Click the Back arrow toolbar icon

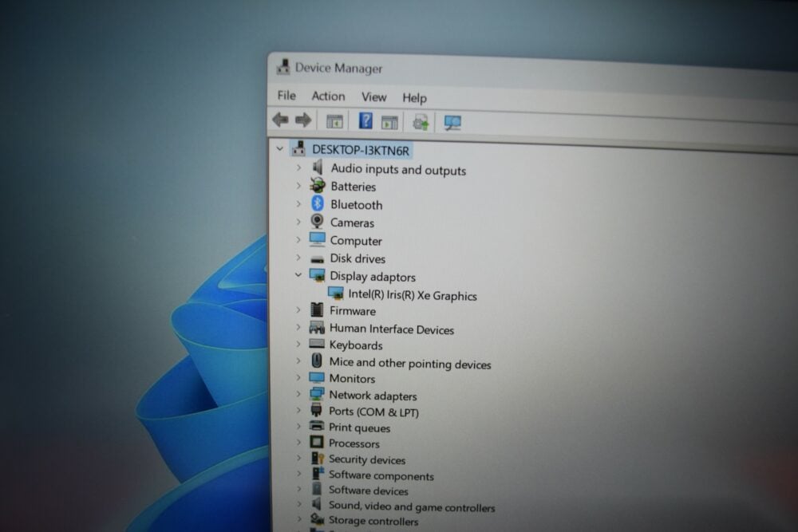point(280,120)
